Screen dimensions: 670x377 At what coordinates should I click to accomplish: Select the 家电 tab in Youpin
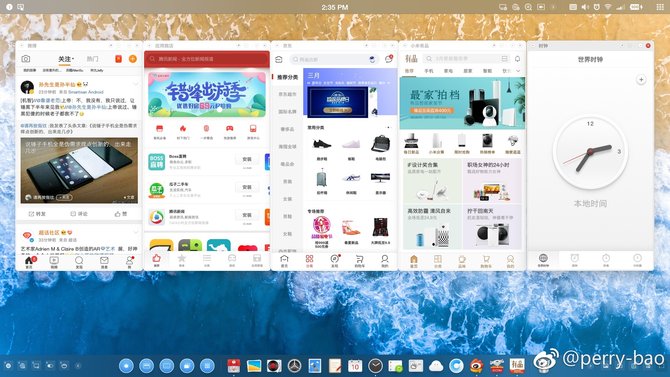[x=448, y=71]
